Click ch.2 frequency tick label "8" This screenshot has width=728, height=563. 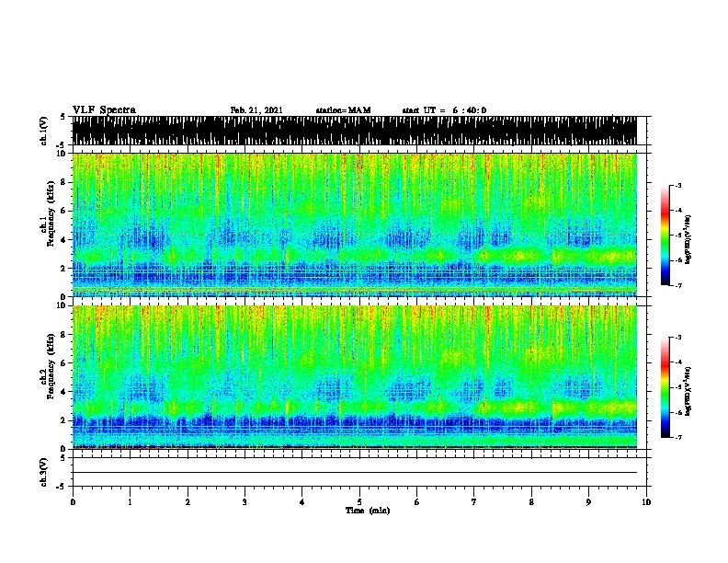pyautogui.click(x=64, y=334)
